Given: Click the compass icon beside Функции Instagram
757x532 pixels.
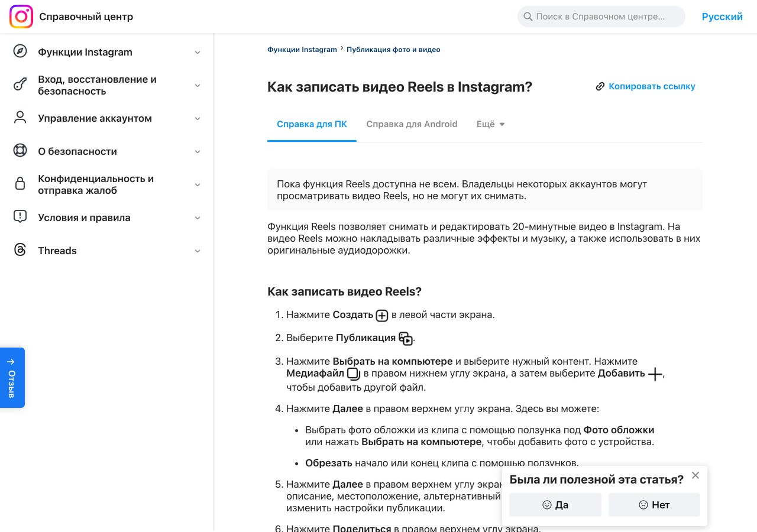Looking at the screenshot, I should [20, 51].
